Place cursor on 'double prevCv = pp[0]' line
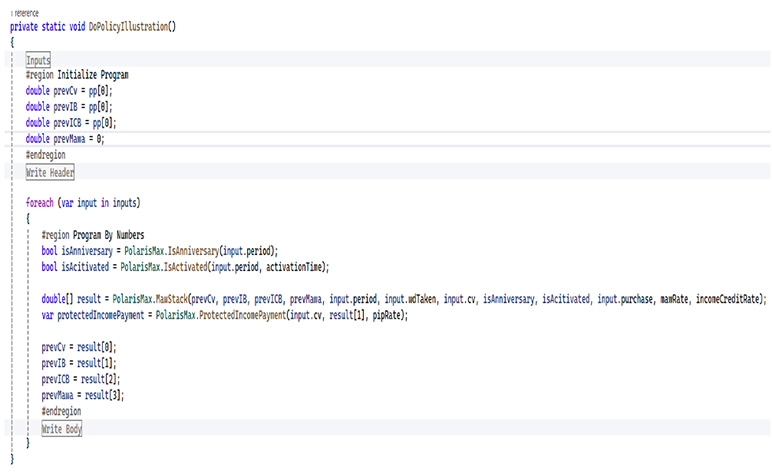 pyautogui.click(x=70, y=91)
